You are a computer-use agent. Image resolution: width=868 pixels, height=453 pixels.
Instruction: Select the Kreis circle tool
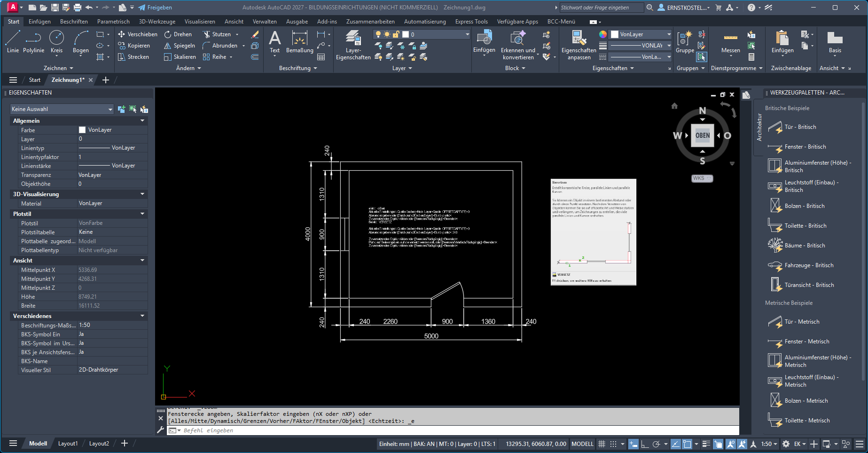tap(56, 42)
